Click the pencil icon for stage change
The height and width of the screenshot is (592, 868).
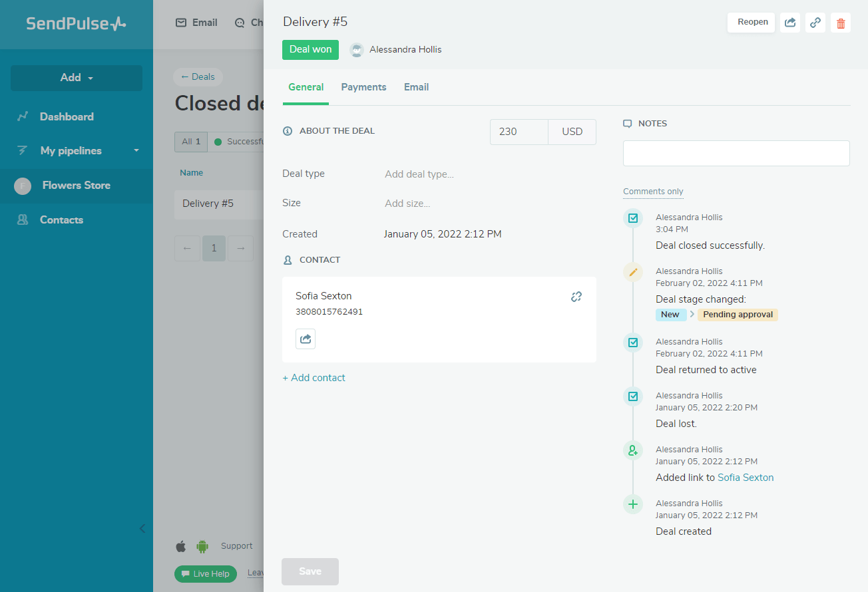pos(633,271)
